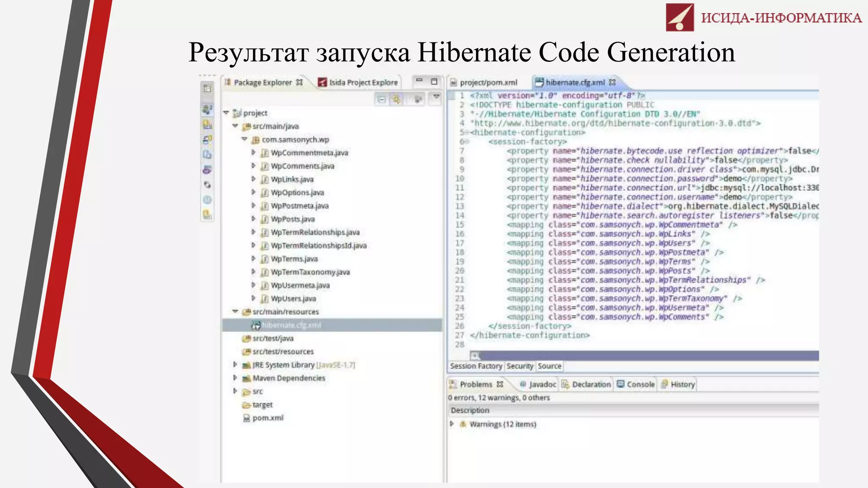Select the target folder

pos(262,405)
